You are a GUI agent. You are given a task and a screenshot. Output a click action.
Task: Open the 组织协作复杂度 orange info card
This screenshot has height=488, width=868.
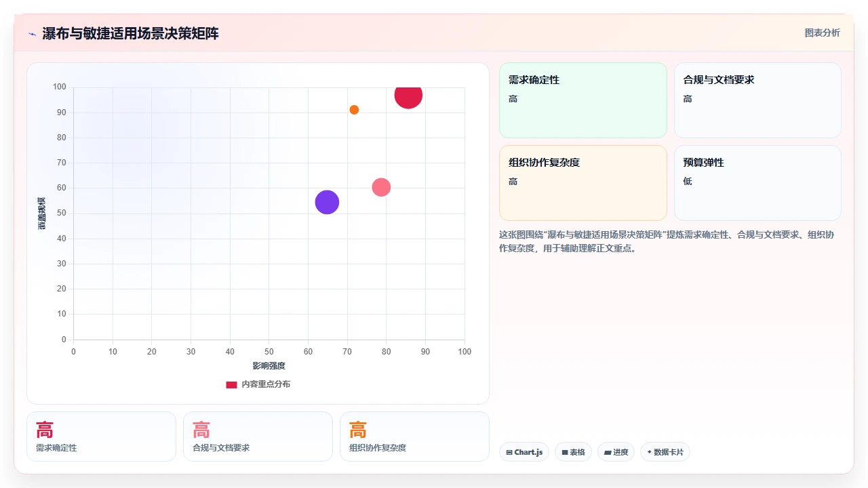click(x=583, y=183)
